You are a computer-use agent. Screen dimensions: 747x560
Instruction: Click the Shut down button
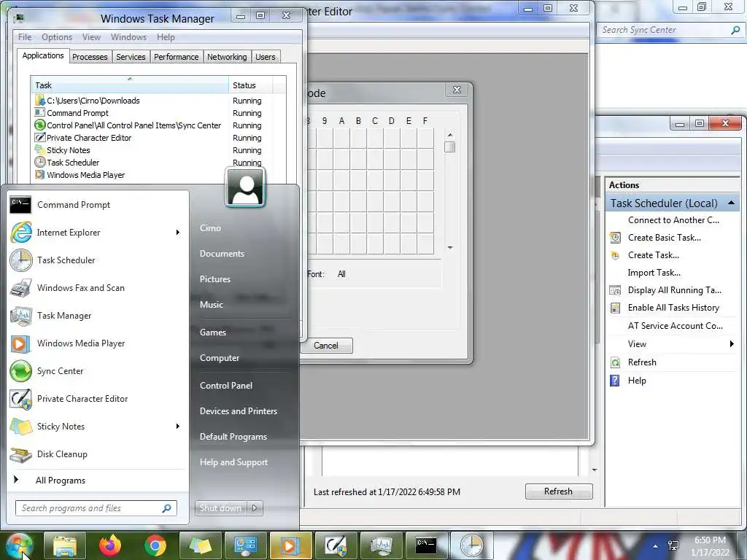220,508
